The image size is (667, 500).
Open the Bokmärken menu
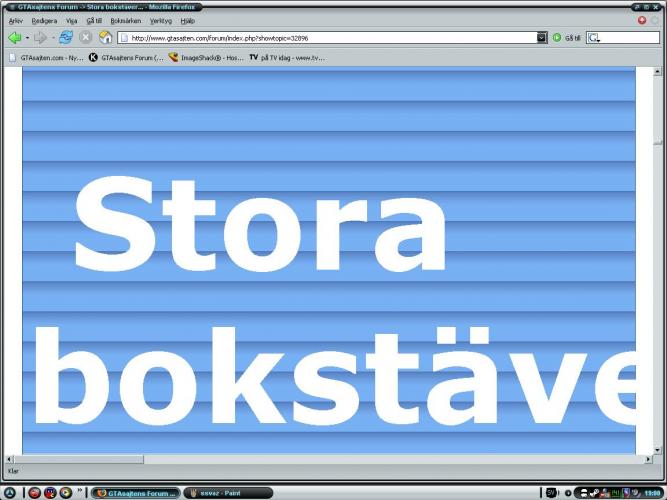pyautogui.click(x=125, y=20)
